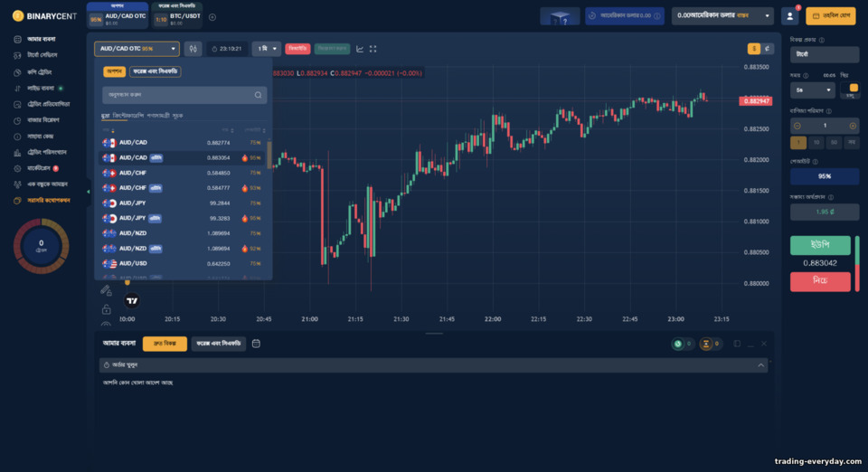Select AUD/JPY pair in asset list
The image size is (868, 472).
point(182,203)
